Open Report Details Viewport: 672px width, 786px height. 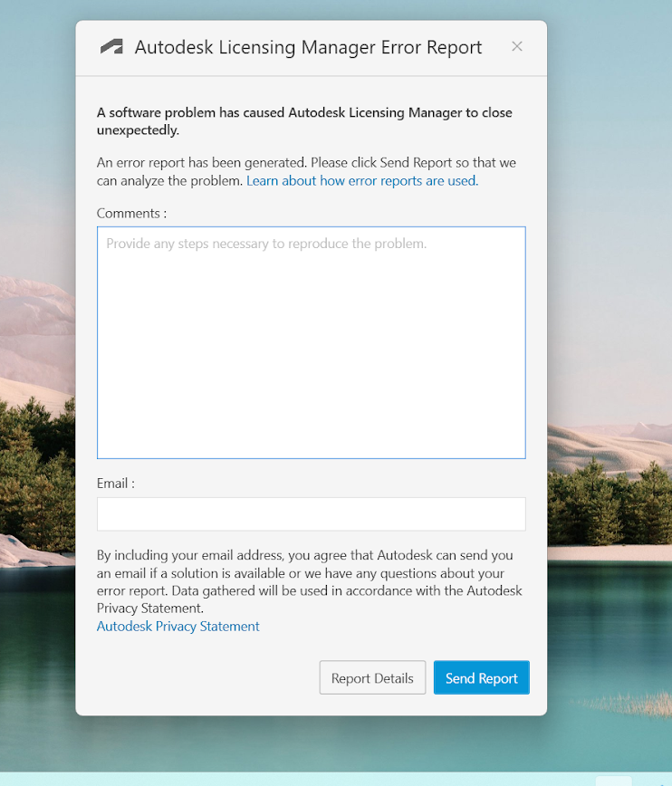(x=372, y=678)
